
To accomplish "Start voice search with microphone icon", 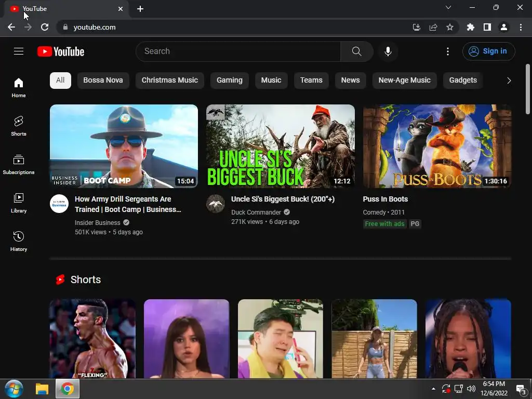I will (388, 51).
